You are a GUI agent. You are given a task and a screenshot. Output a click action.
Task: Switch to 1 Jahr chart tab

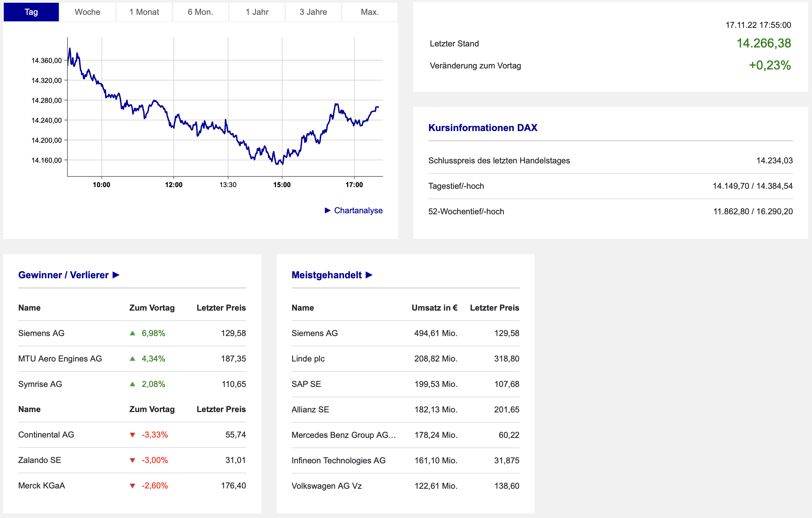click(257, 12)
